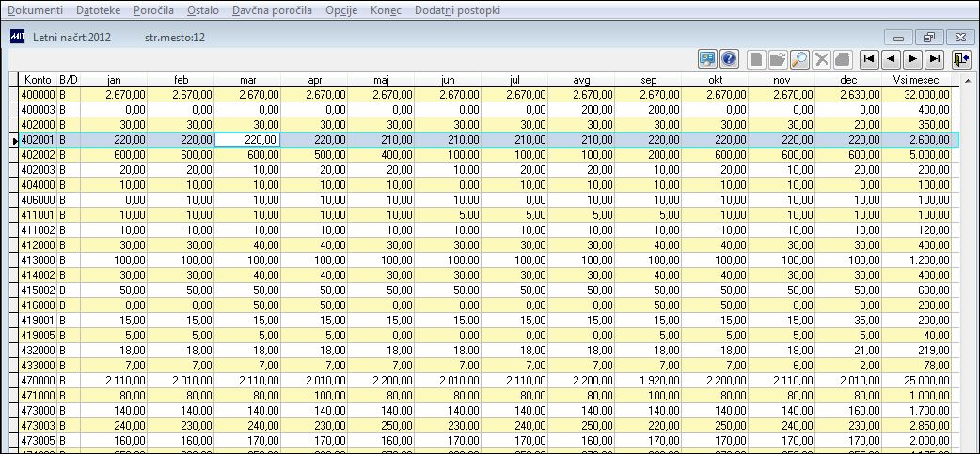Open the Dodatni postopki menu
The image size is (980, 454).
[457, 10]
